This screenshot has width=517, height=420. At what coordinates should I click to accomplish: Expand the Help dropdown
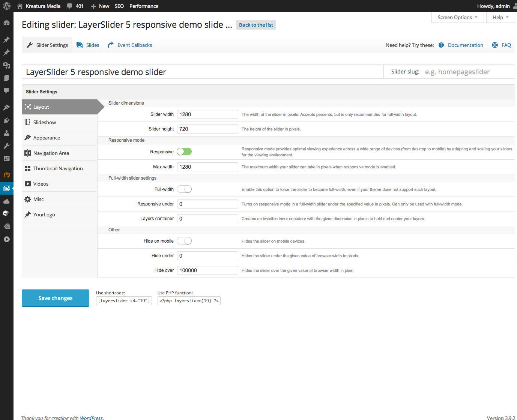[500, 17]
